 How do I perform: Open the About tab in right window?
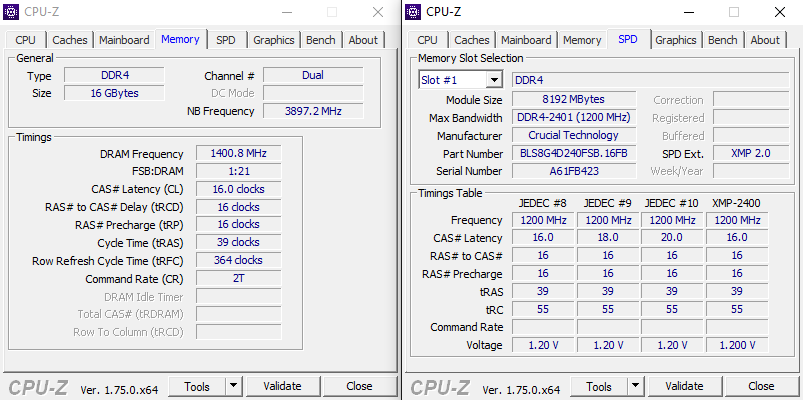(765, 40)
